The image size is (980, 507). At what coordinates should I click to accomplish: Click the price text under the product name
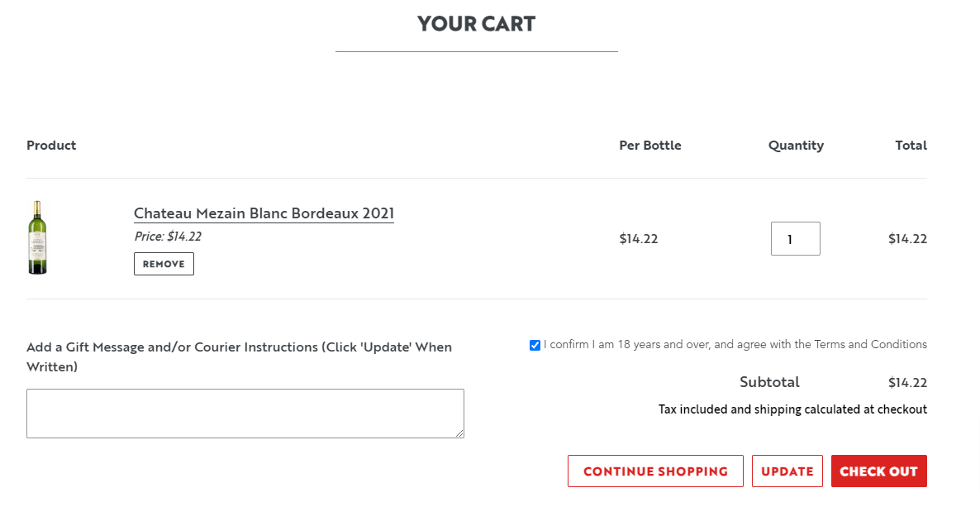pyautogui.click(x=167, y=236)
